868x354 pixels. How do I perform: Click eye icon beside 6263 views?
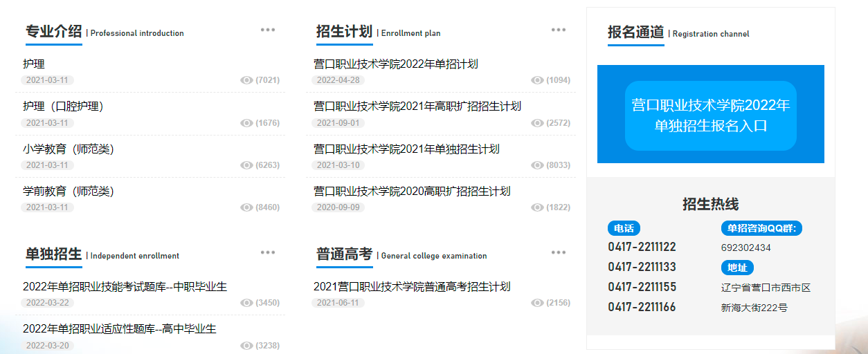pyautogui.click(x=246, y=165)
